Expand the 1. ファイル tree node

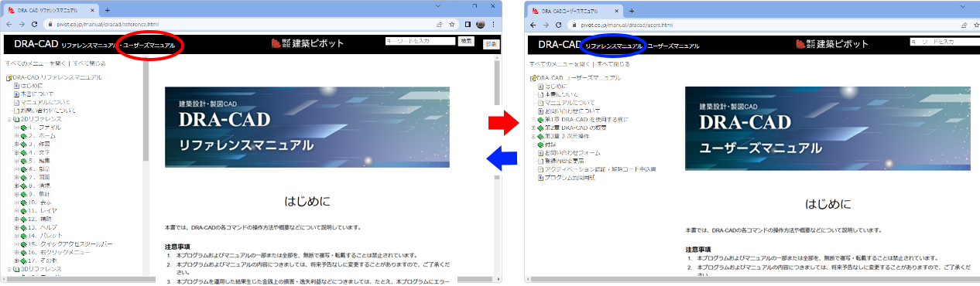point(16,128)
